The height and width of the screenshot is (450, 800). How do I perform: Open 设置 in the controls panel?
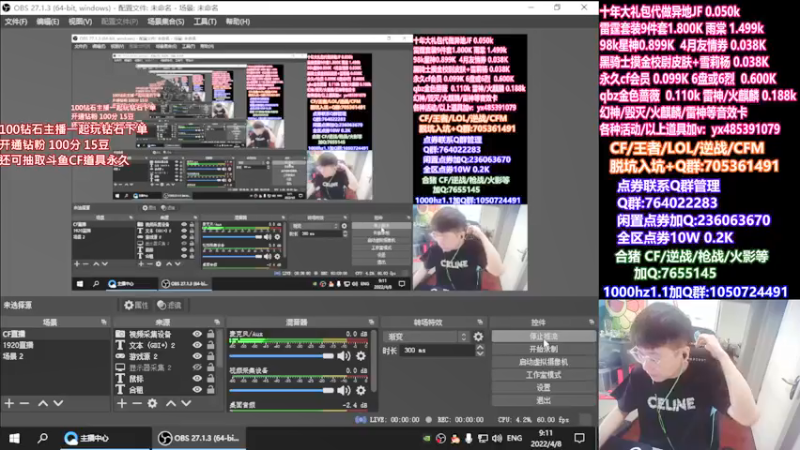[x=543, y=387]
